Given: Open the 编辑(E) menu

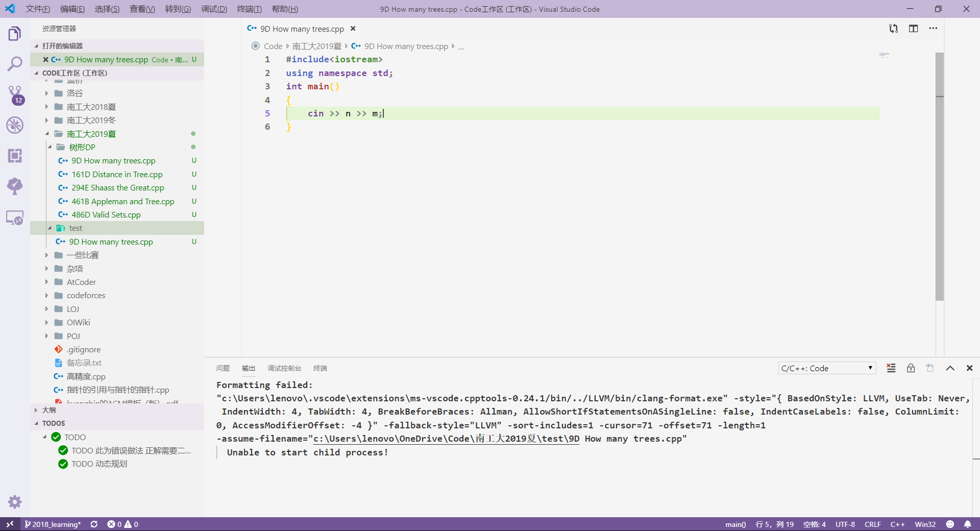Looking at the screenshot, I should [72, 9].
